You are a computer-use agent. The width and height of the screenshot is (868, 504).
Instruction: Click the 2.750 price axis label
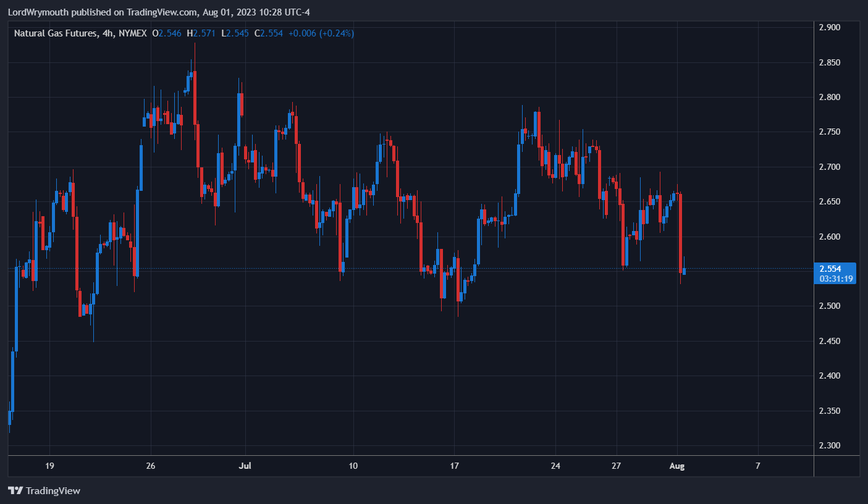[830, 132]
